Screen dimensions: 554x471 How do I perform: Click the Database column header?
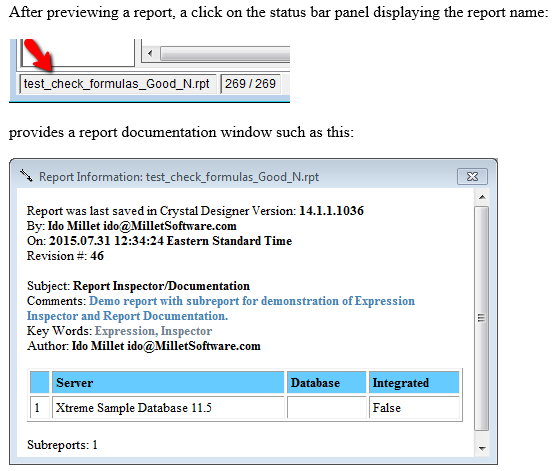click(326, 382)
